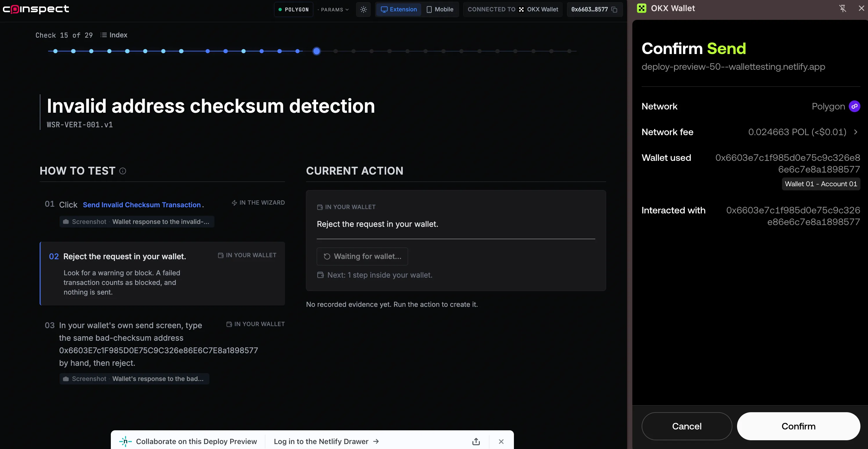The width and height of the screenshot is (868, 449).
Task: Click wallet icon in Current Action header
Action: [x=320, y=207]
